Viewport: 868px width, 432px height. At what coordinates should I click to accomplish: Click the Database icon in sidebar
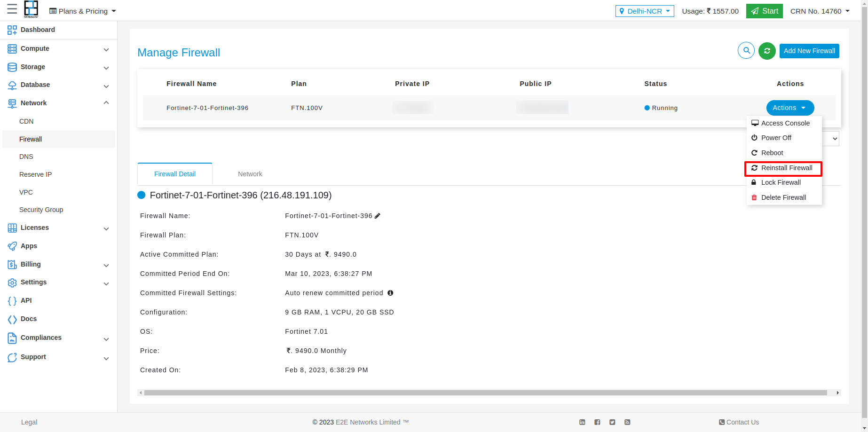click(x=12, y=85)
